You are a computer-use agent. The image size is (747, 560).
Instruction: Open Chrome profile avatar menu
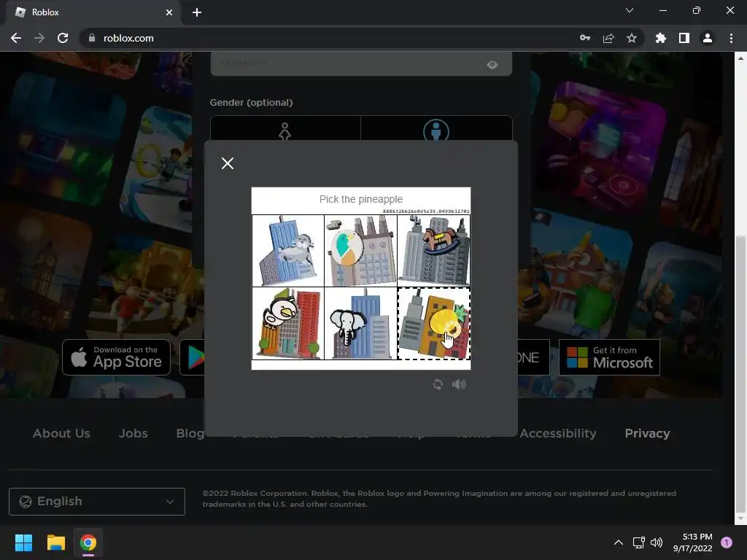click(x=708, y=38)
